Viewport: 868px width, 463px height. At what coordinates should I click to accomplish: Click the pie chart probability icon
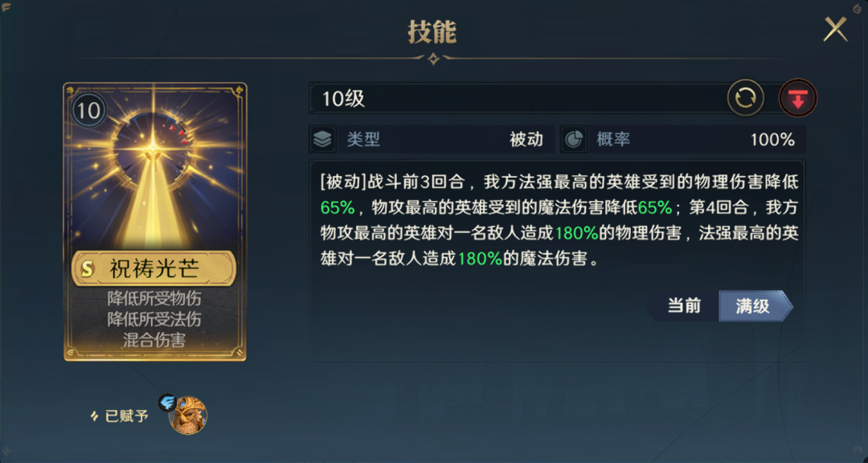tap(573, 139)
